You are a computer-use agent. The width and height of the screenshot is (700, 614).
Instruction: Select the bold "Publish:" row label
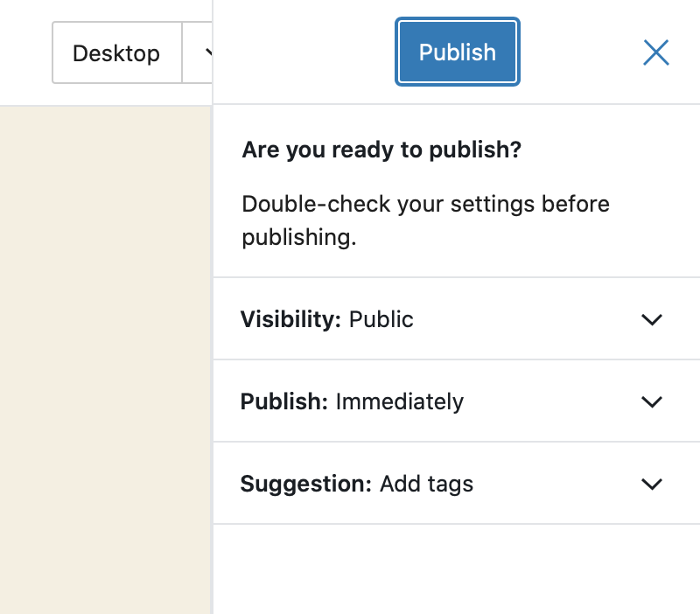(283, 401)
